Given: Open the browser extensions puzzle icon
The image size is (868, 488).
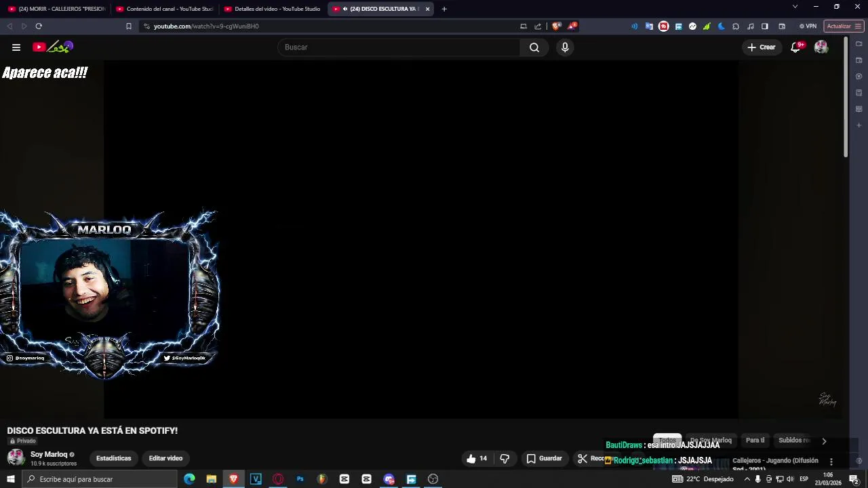Looking at the screenshot, I should [x=736, y=26].
